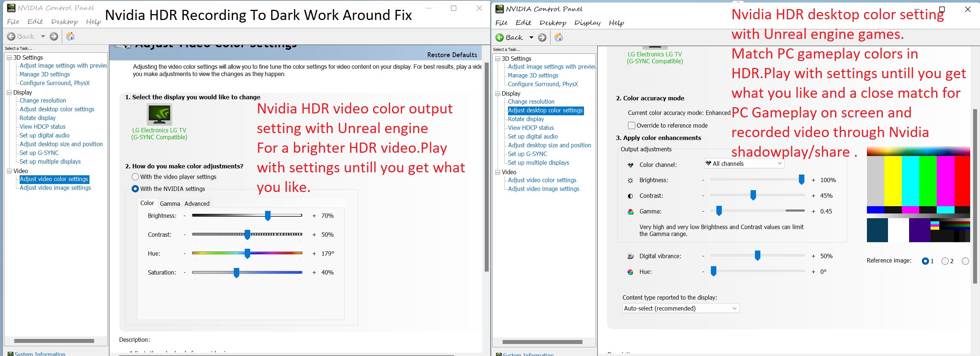Select LG TV monitor icon in left window
The image size is (980, 356).
pyautogui.click(x=159, y=115)
